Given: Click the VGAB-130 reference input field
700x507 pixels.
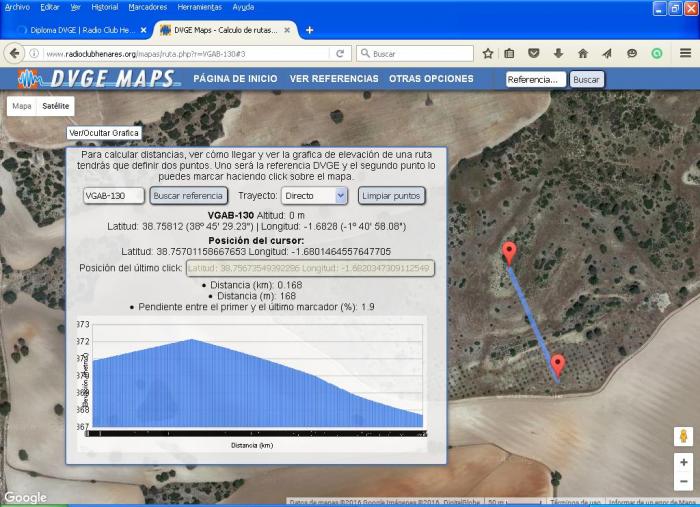Looking at the screenshot, I should [x=113, y=196].
